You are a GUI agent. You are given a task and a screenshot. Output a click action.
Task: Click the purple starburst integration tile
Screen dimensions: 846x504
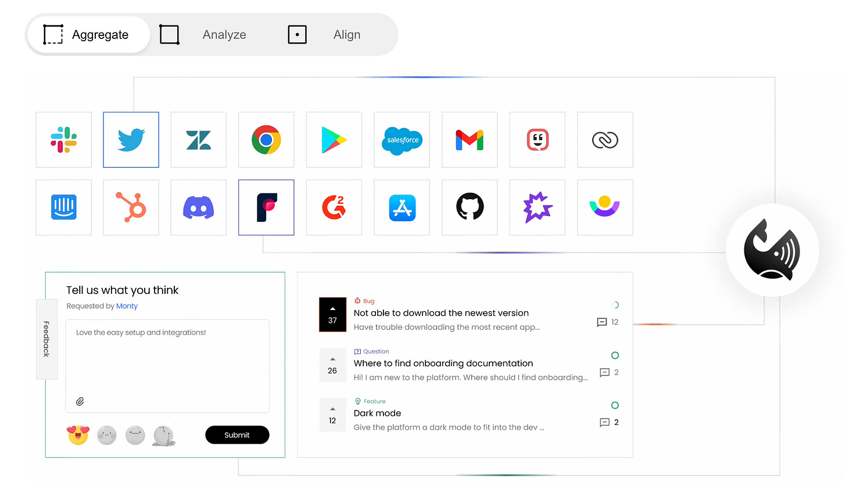(x=537, y=207)
